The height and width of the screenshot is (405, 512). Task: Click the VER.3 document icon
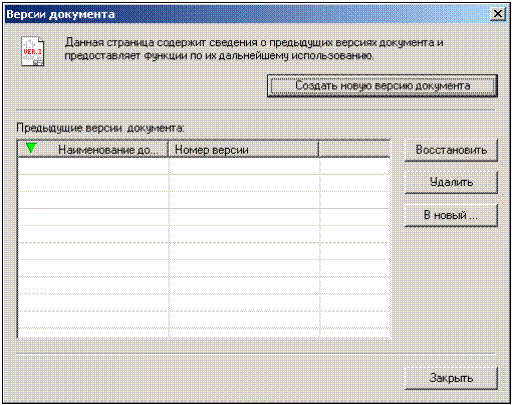click(32, 51)
